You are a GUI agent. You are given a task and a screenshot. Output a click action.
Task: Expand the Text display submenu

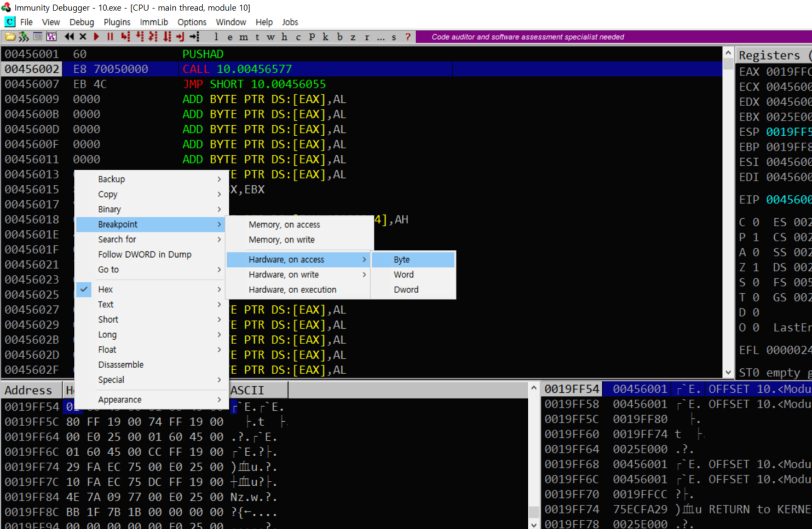point(151,304)
